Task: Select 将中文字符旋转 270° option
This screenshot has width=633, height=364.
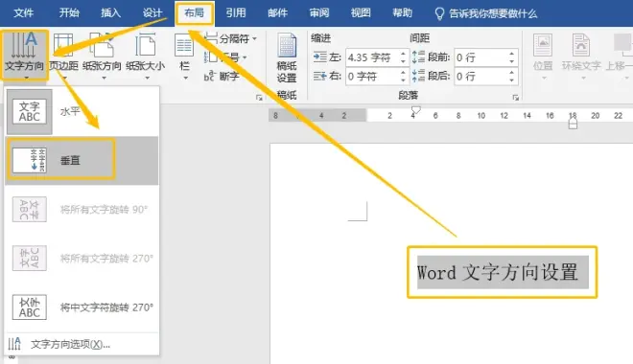Action: pos(82,307)
